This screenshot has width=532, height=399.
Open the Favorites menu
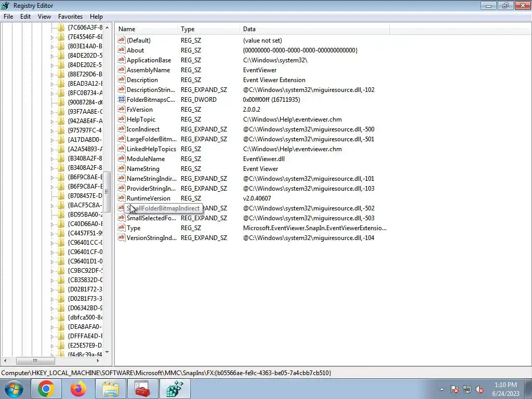70,16
